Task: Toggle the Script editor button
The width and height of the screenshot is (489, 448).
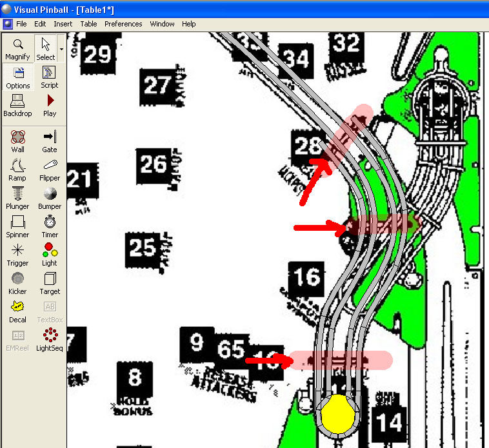Action: pyautogui.click(x=49, y=77)
